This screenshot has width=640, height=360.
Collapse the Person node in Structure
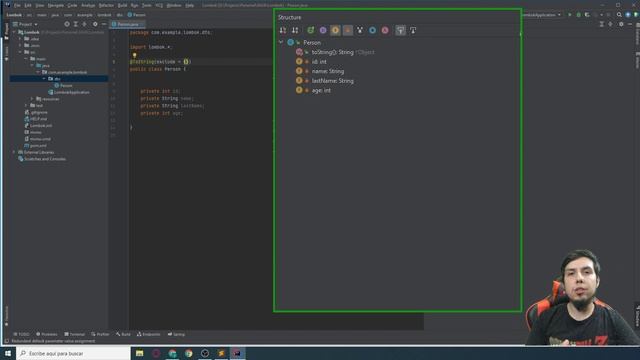pyautogui.click(x=281, y=42)
